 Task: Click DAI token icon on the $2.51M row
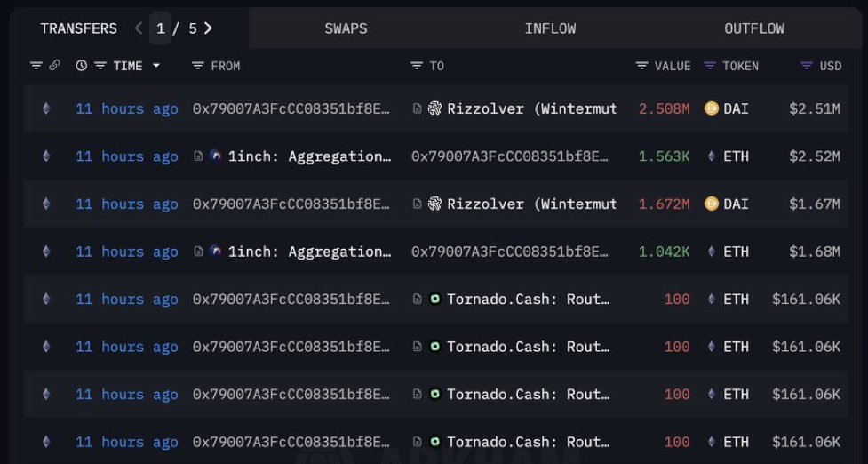(x=712, y=108)
